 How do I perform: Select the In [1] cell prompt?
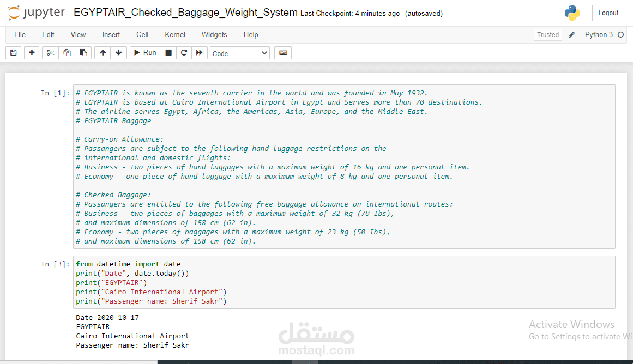coord(55,93)
